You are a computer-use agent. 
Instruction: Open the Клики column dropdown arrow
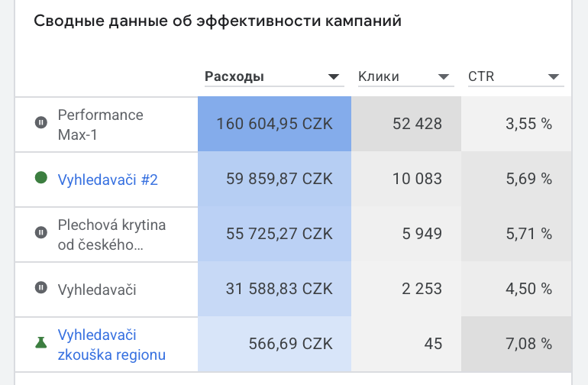pos(443,76)
